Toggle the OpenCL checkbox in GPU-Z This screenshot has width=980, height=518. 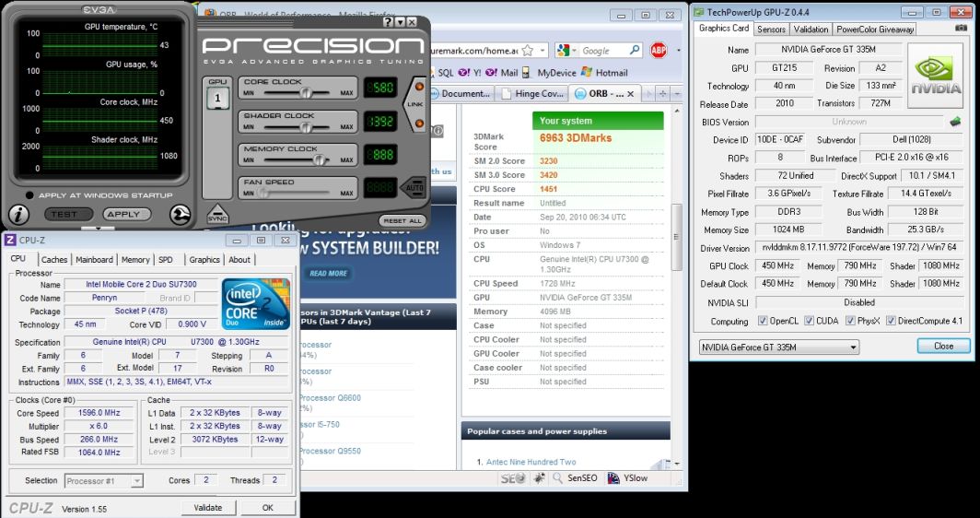point(763,321)
